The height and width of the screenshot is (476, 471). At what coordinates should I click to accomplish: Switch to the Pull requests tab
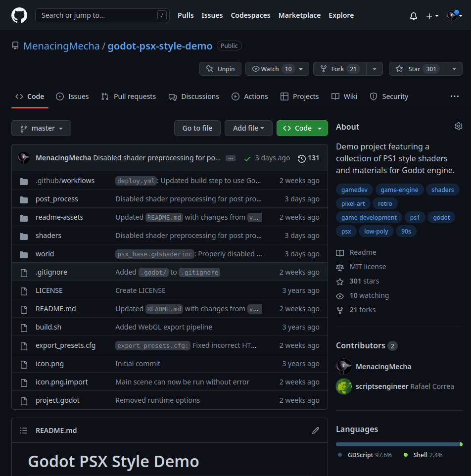[x=128, y=96]
